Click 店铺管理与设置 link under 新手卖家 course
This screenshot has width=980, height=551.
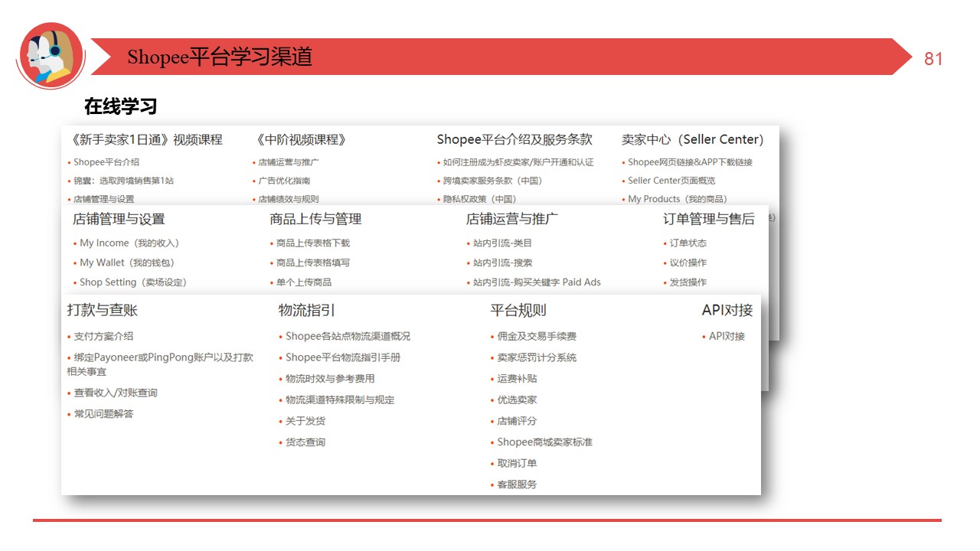click(103, 199)
